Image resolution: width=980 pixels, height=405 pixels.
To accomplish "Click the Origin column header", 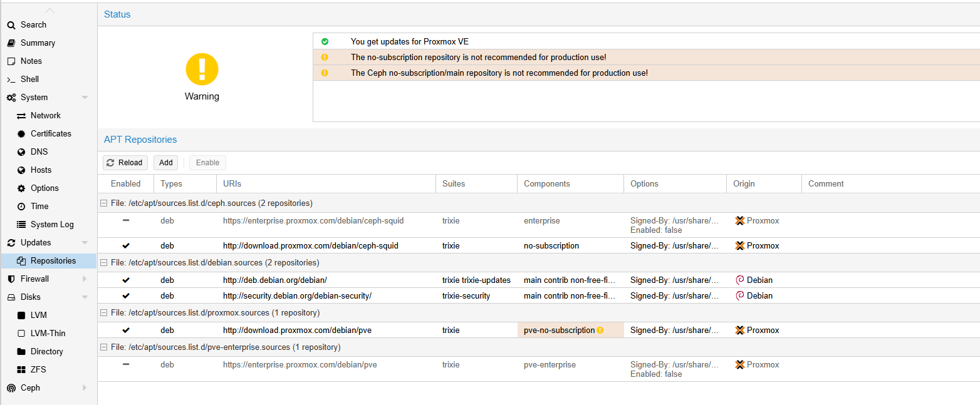I will [764, 184].
